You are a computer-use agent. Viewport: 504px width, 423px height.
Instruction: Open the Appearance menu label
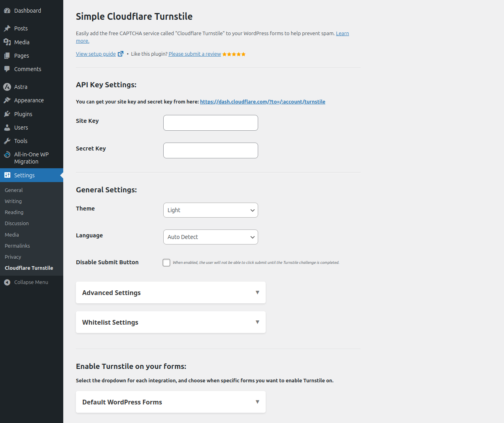click(29, 100)
